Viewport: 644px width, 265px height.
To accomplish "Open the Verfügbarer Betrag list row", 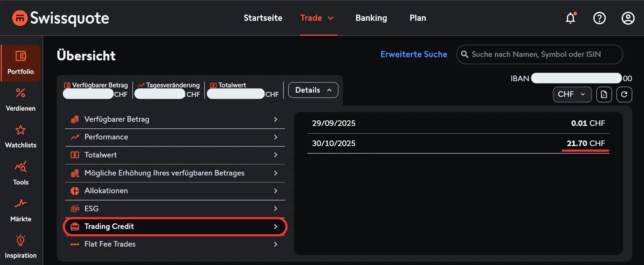I will [x=175, y=119].
